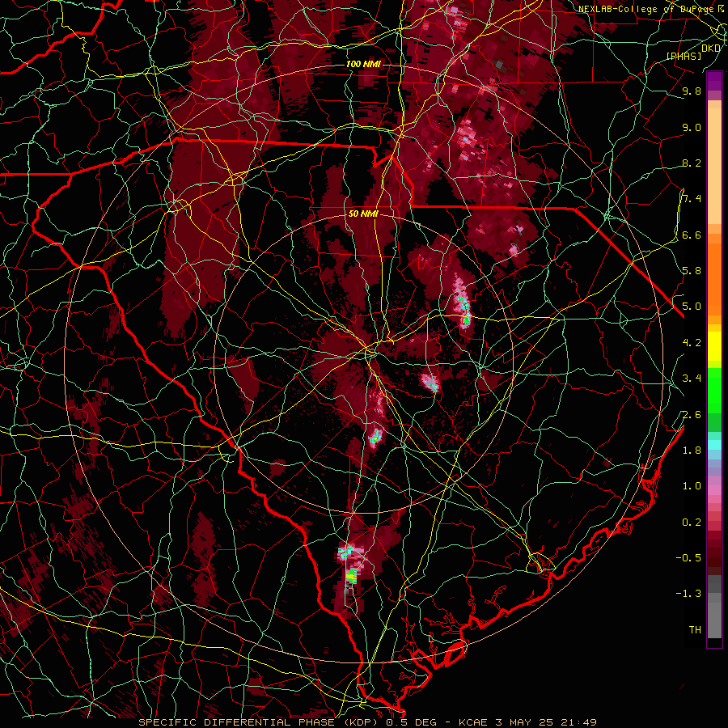This screenshot has width=728, height=728.
Task: Click the "3 MAY 25" date in the caption
Action: pyautogui.click(x=525, y=722)
